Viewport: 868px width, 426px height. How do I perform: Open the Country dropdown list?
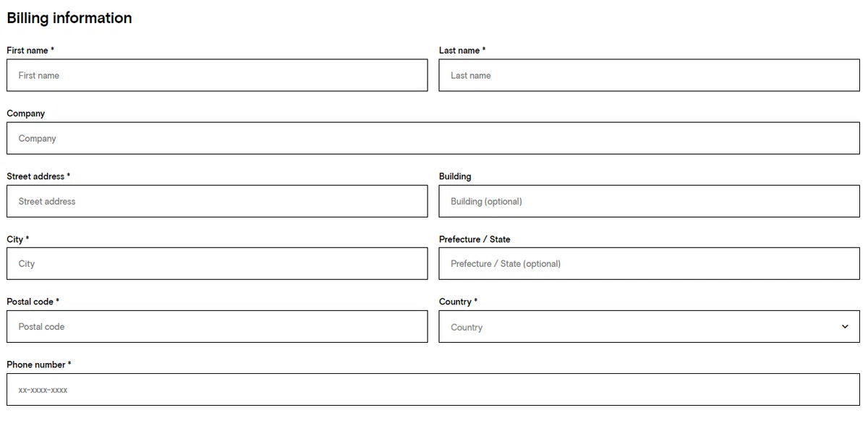click(650, 327)
